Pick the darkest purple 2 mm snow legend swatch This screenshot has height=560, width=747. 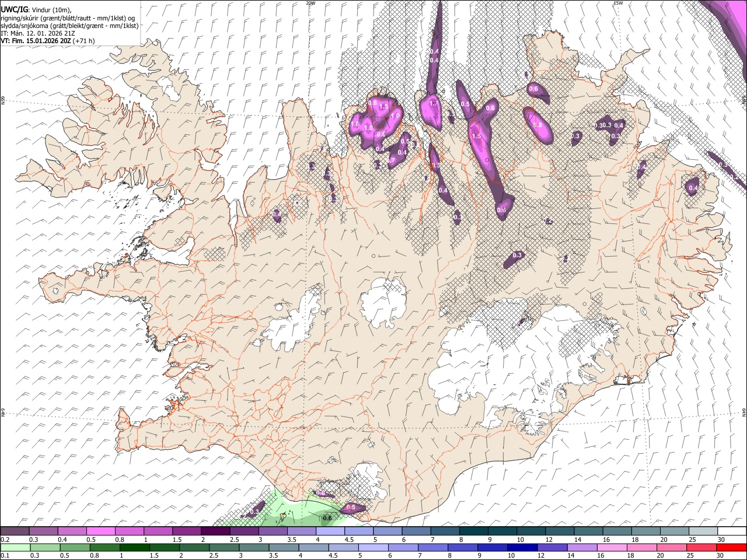[215, 531]
